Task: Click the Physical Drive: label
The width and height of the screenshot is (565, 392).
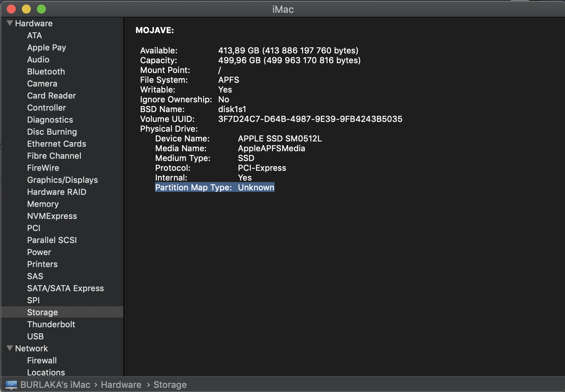Action: [169, 129]
